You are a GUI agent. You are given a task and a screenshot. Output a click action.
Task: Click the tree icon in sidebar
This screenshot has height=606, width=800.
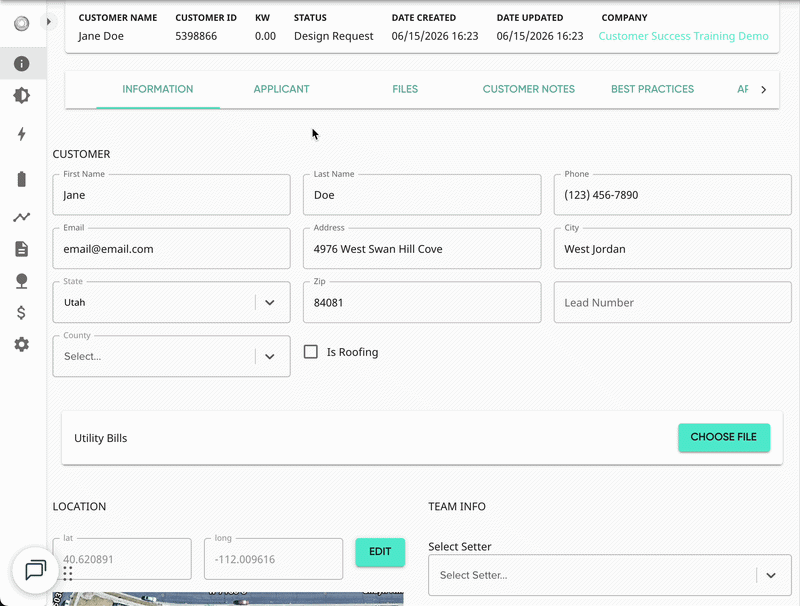coord(21,281)
